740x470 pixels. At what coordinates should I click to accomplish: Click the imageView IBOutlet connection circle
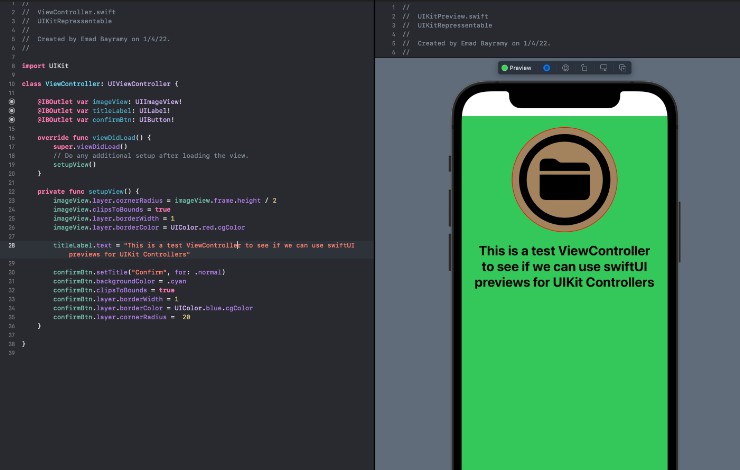point(11,101)
